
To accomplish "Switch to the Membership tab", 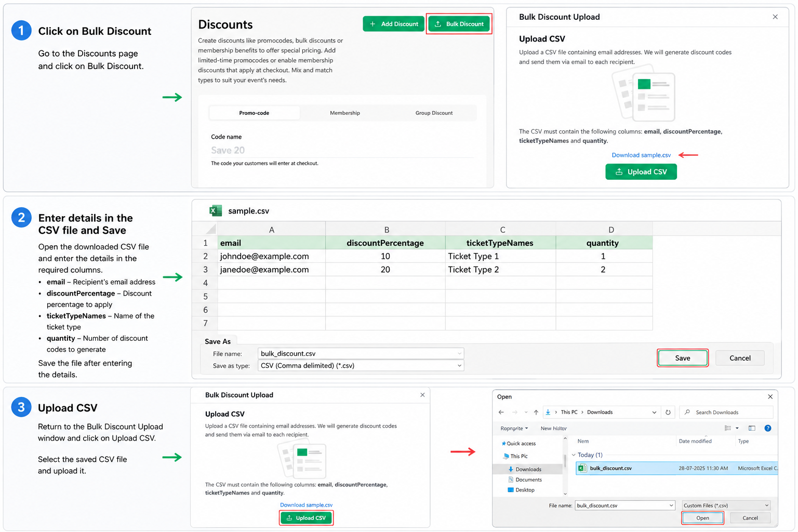I will coord(345,113).
